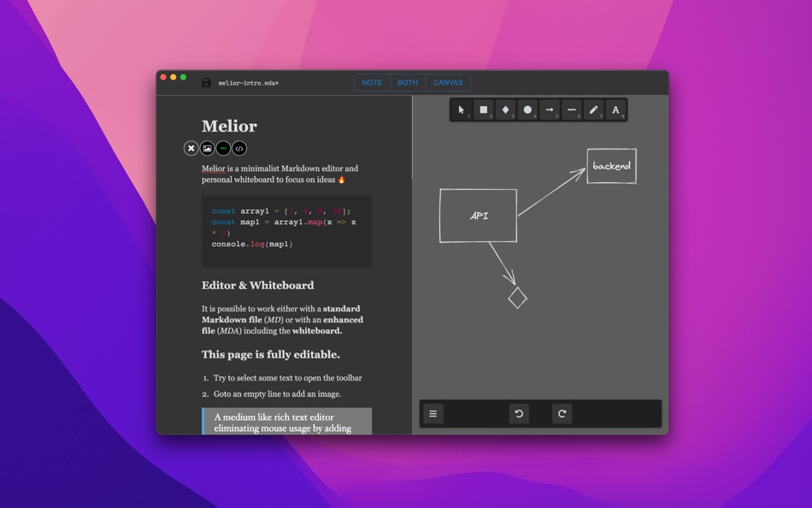Redo the last canvas action
This screenshot has width=812, height=508.
[x=562, y=414]
